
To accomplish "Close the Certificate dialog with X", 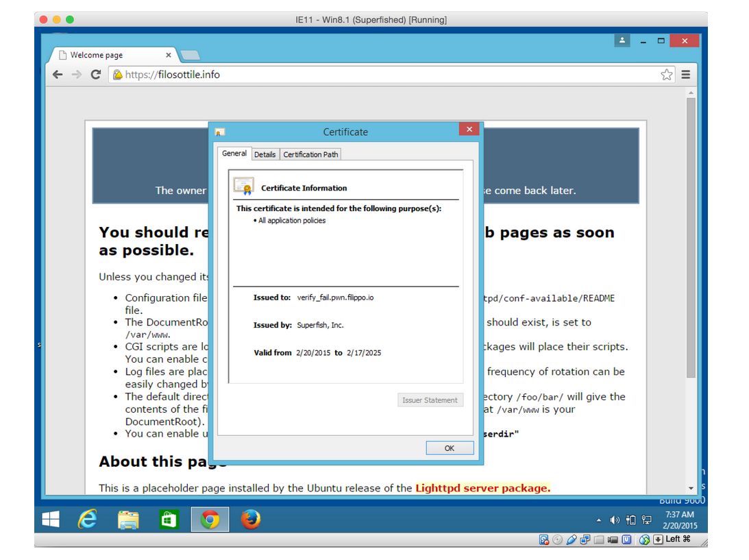I will [469, 129].
